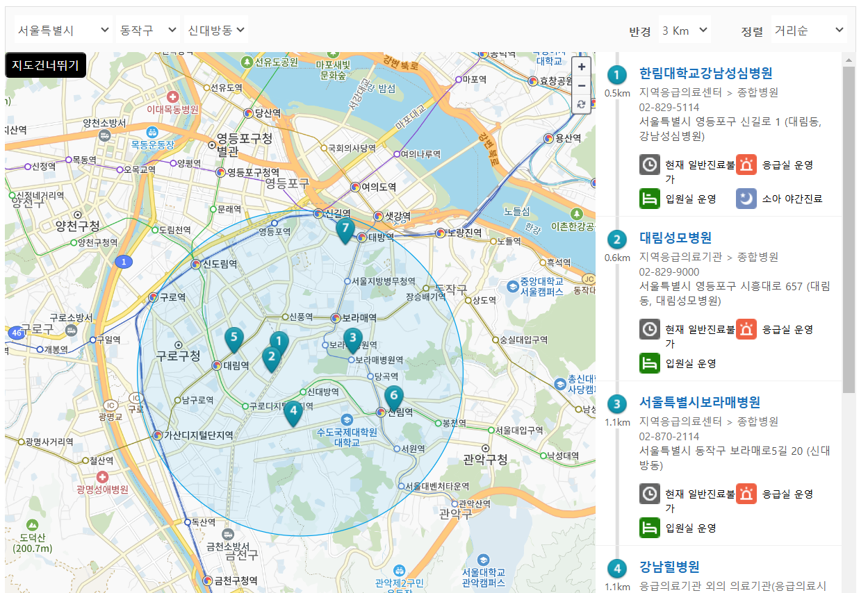Click list badge 1 beside 한림대학교강남성심병원
Screen dimensions: 868x593
616,75
